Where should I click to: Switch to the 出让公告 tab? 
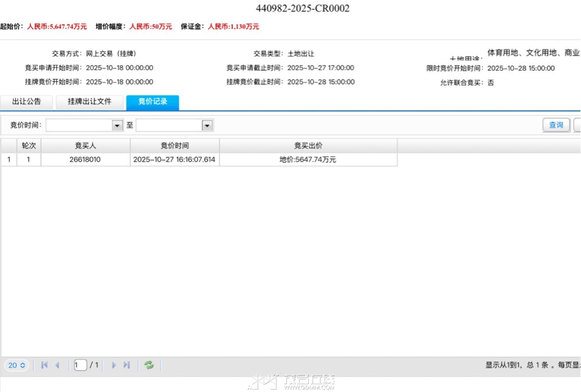tap(26, 102)
